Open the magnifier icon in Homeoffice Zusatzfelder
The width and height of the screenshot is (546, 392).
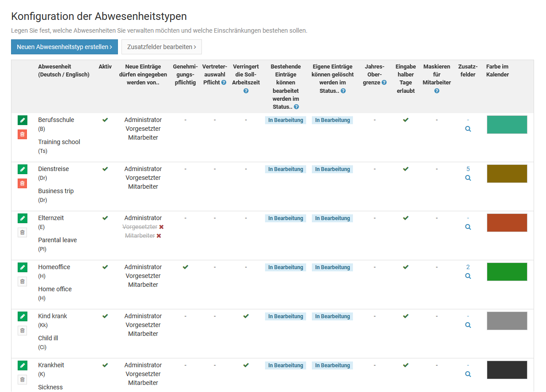click(468, 276)
